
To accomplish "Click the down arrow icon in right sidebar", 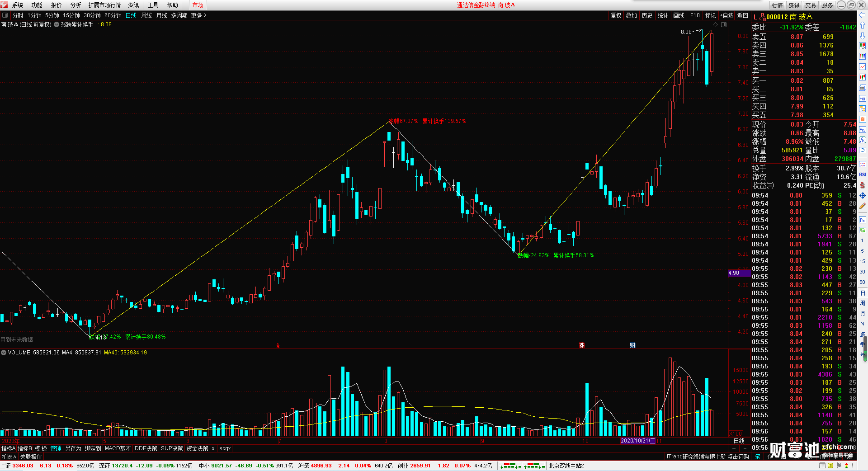I will pyautogui.click(x=863, y=36).
